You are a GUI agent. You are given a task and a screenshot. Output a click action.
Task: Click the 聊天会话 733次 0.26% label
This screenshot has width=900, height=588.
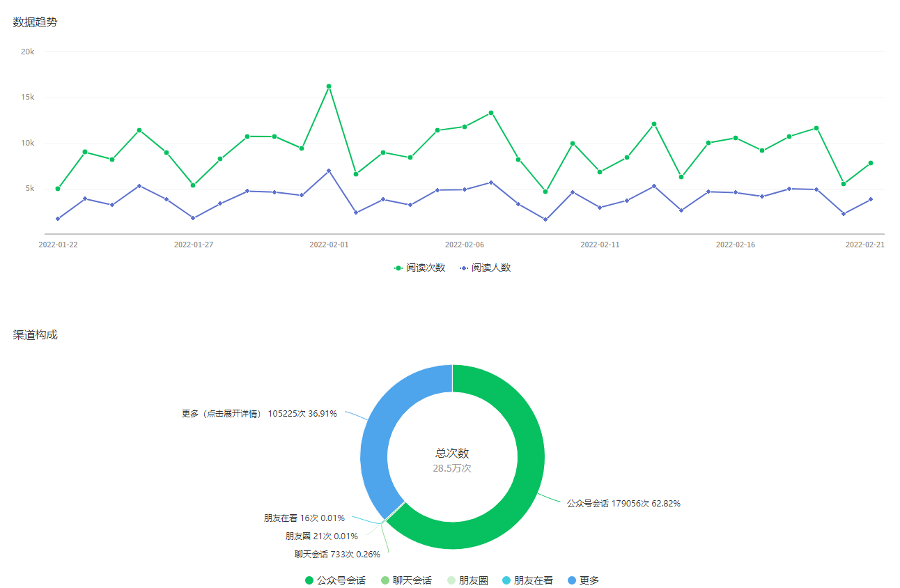click(337, 555)
